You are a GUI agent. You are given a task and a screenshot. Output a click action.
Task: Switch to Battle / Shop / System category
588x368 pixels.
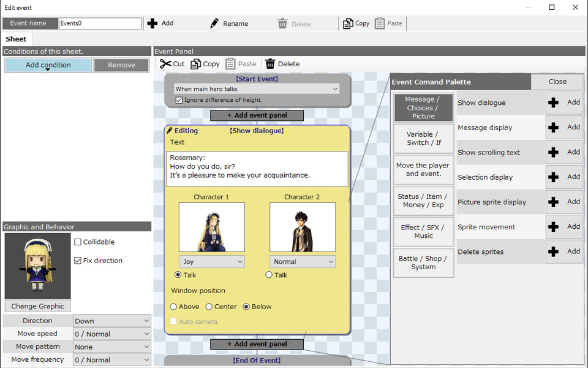(x=423, y=263)
